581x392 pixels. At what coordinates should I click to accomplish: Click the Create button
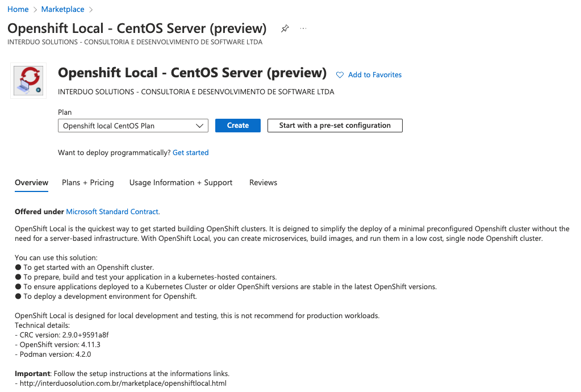click(238, 126)
